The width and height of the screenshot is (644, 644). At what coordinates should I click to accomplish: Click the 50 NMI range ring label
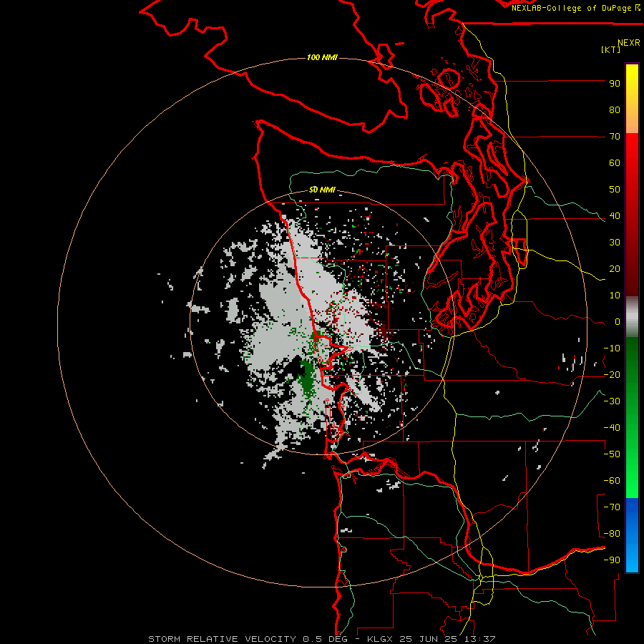(x=322, y=190)
